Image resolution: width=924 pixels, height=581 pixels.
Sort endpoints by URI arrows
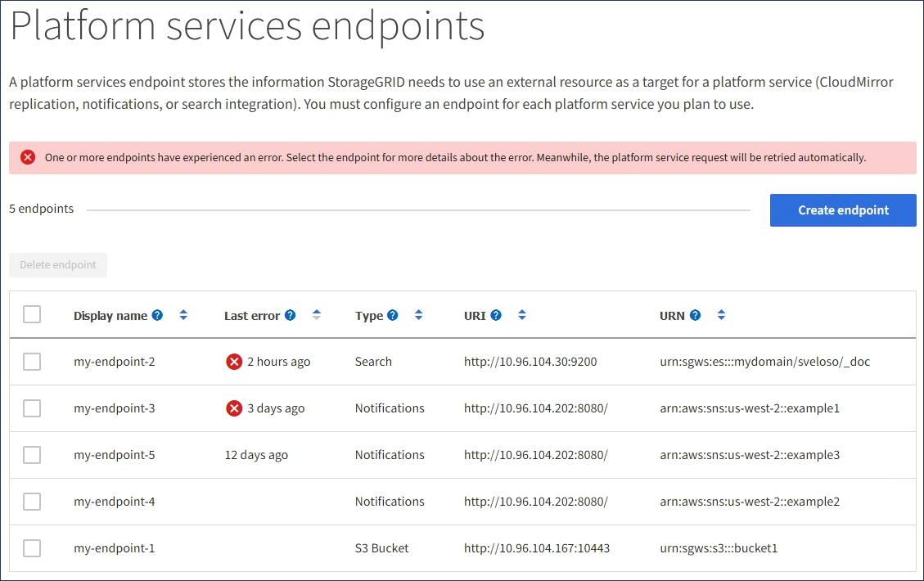522,315
